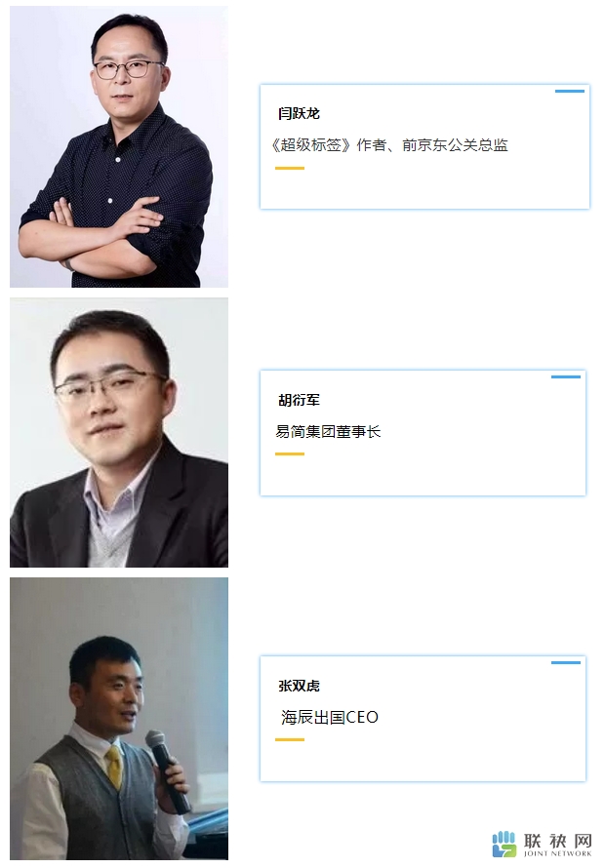Select the name 闫跃龙

(x=300, y=113)
